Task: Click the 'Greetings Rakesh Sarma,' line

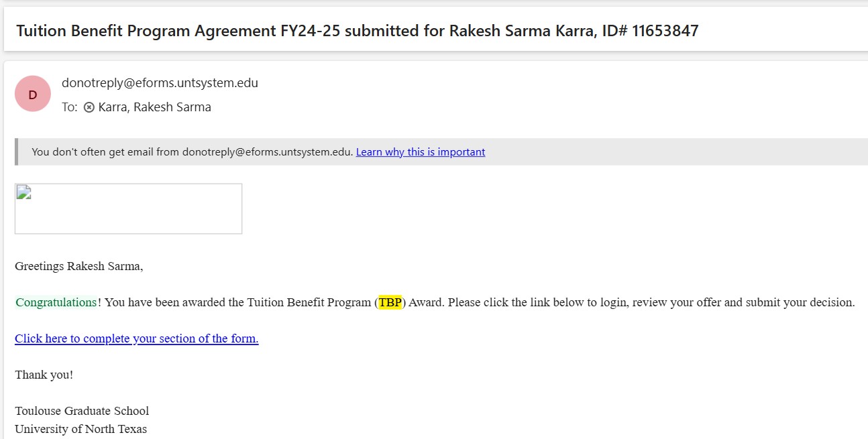Action: [x=79, y=266]
